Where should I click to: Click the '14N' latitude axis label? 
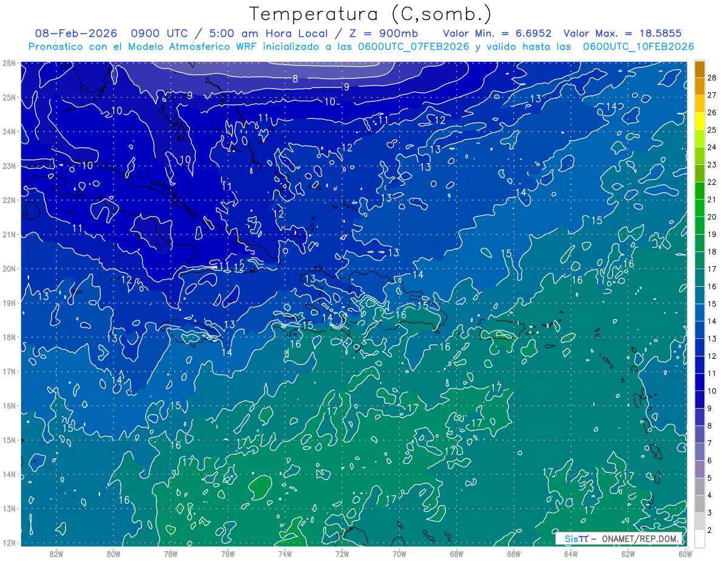[x=8, y=474]
